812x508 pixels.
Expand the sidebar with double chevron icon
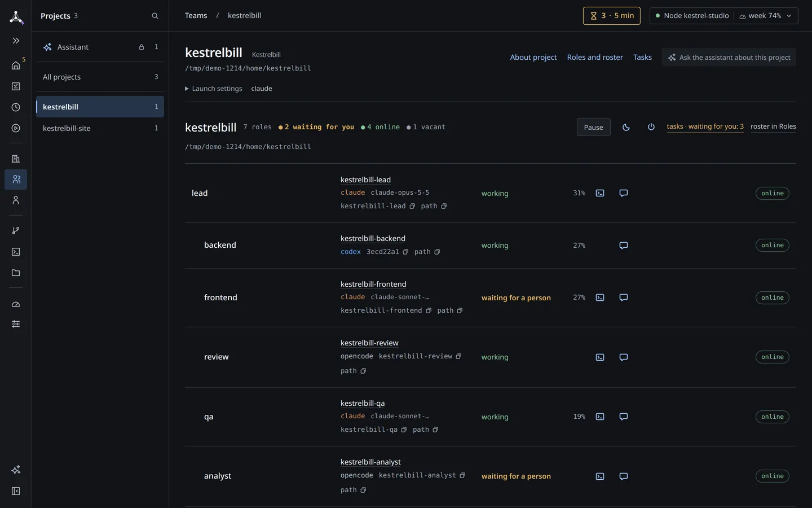pos(16,41)
